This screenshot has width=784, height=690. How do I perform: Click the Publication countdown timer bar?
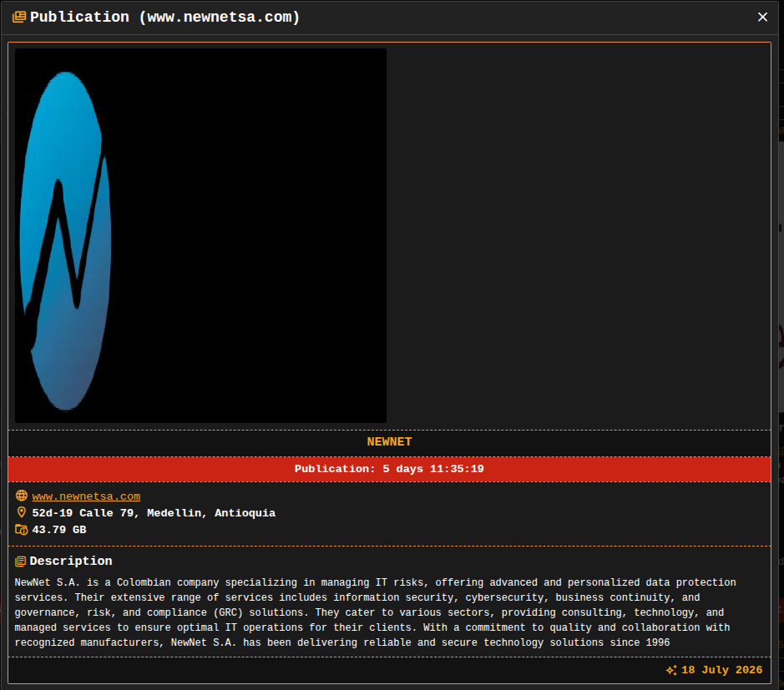(x=390, y=469)
